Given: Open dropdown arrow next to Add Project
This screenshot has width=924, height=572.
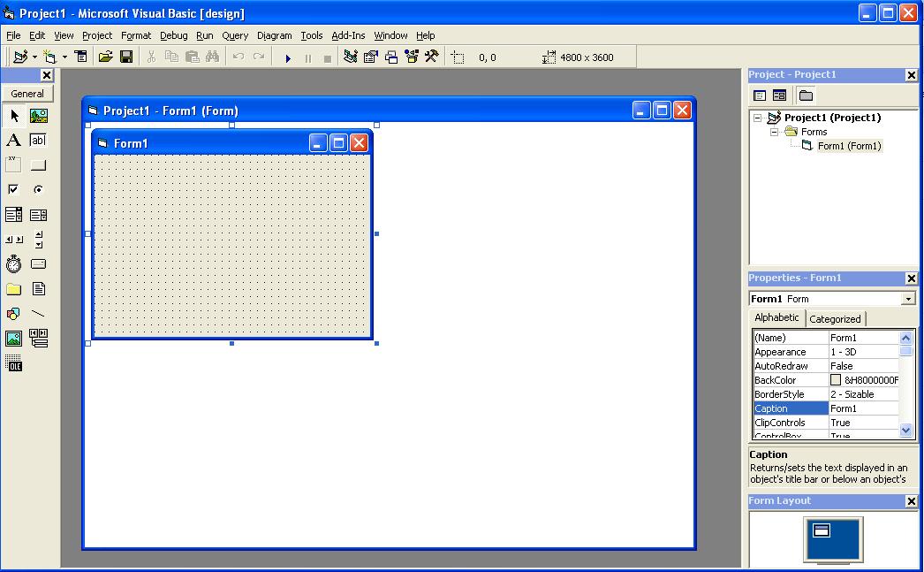Looking at the screenshot, I should 34,57.
